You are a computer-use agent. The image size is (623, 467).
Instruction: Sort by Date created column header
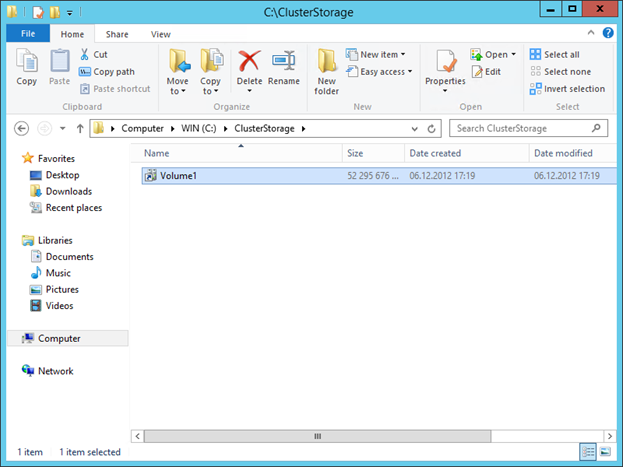coord(467,153)
